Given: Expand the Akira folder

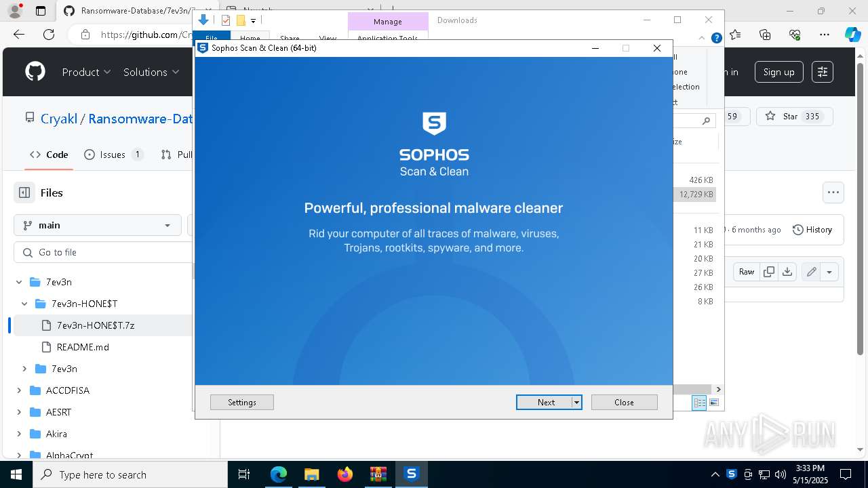Looking at the screenshot, I should coord(19,434).
